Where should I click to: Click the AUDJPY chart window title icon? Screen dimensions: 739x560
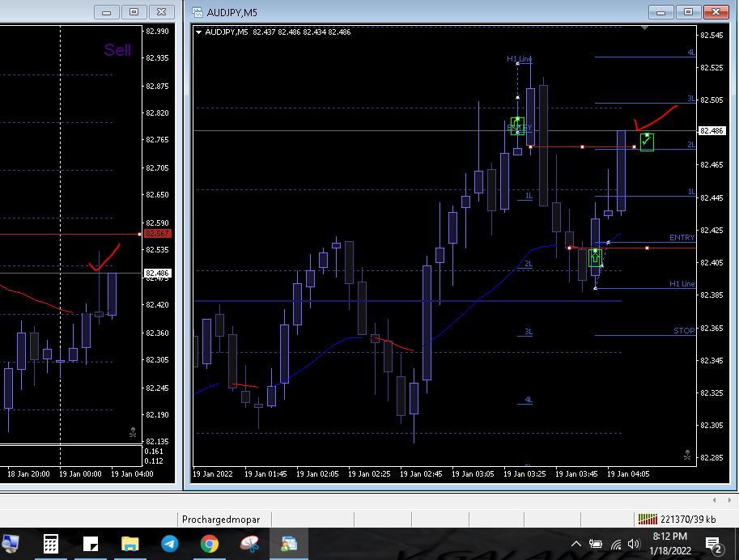(197, 12)
